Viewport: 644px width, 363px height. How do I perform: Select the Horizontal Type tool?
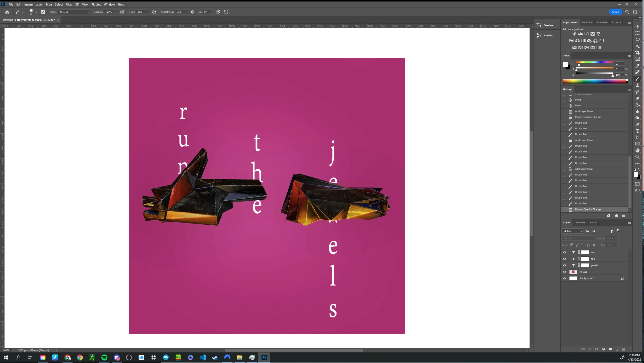point(637,131)
